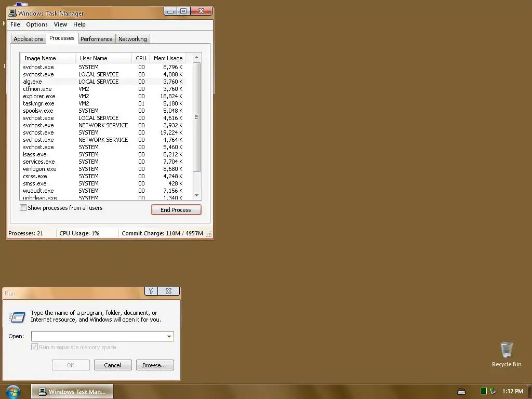This screenshot has width=532, height=399.
Task: Minimize the Windows Task Manager window
Action: click(x=170, y=11)
